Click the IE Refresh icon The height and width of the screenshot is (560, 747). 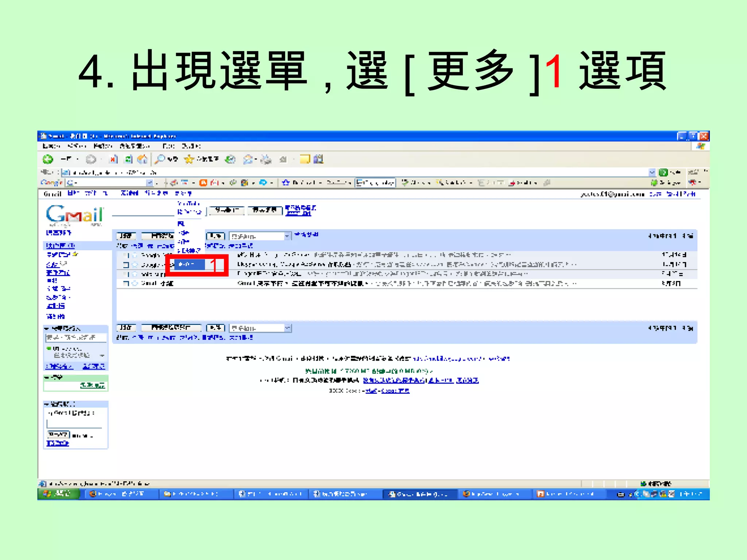(128, 159)
